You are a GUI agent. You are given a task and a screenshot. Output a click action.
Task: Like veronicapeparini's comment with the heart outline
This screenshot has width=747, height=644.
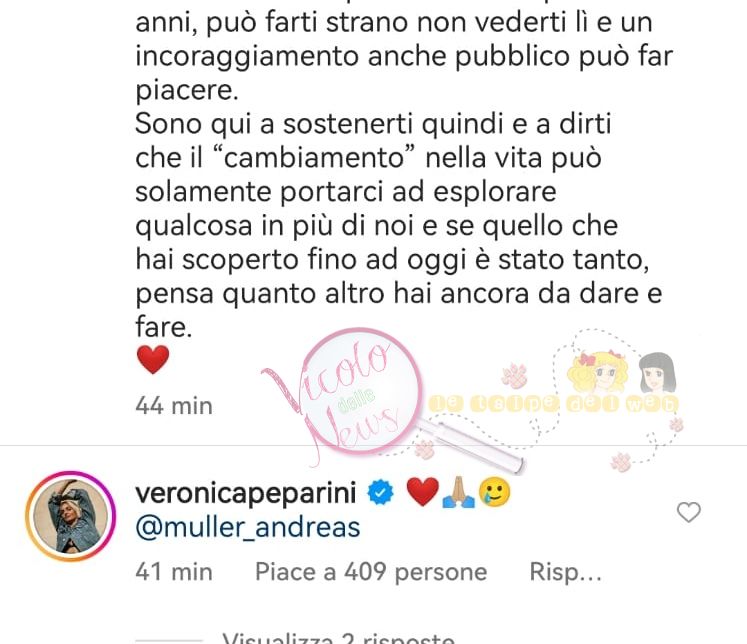point(688,513)
